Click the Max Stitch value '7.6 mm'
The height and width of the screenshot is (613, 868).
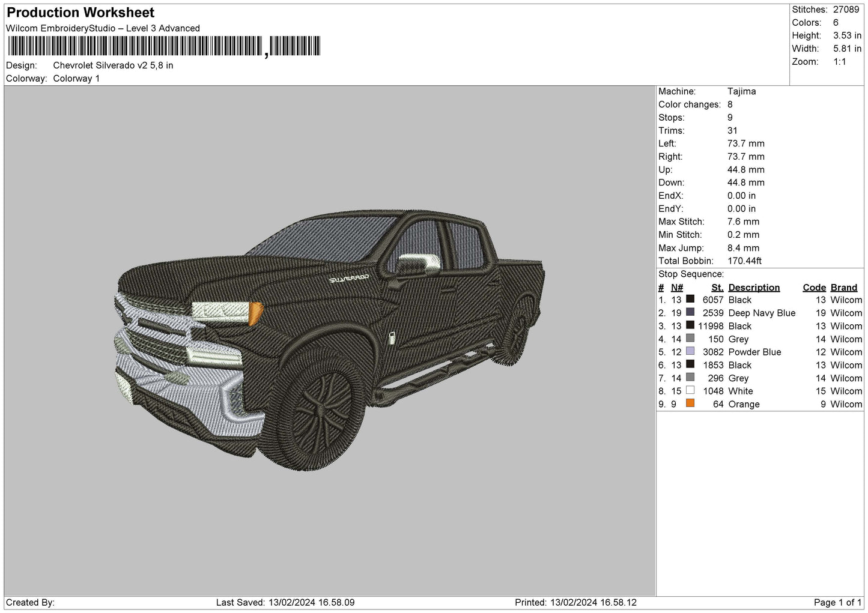coord(743,222)
